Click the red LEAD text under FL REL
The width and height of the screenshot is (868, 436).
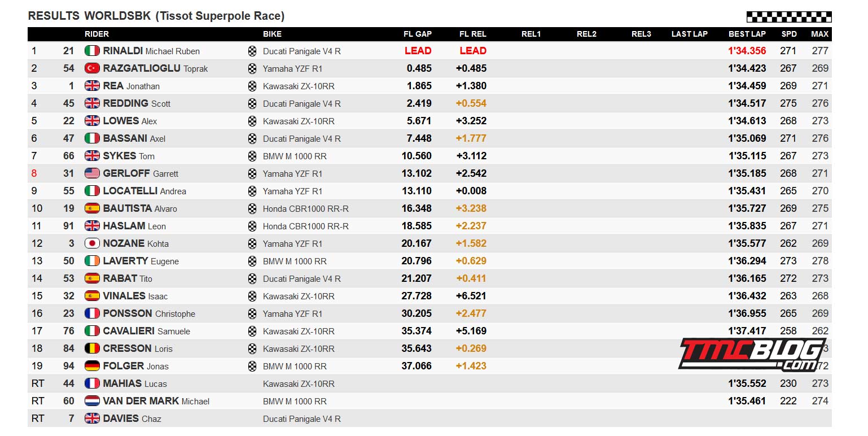pyautogui.click(x=473, y=51)
